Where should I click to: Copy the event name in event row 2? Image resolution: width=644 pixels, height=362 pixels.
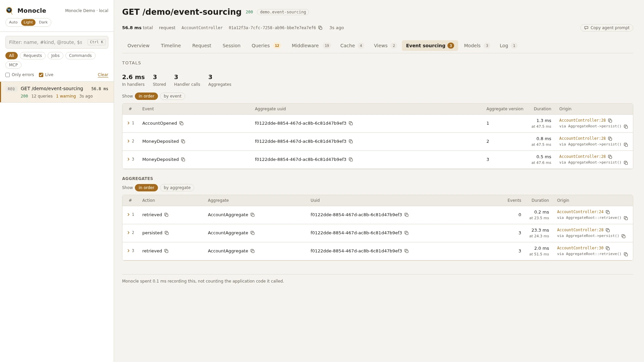tap(183, 141)
